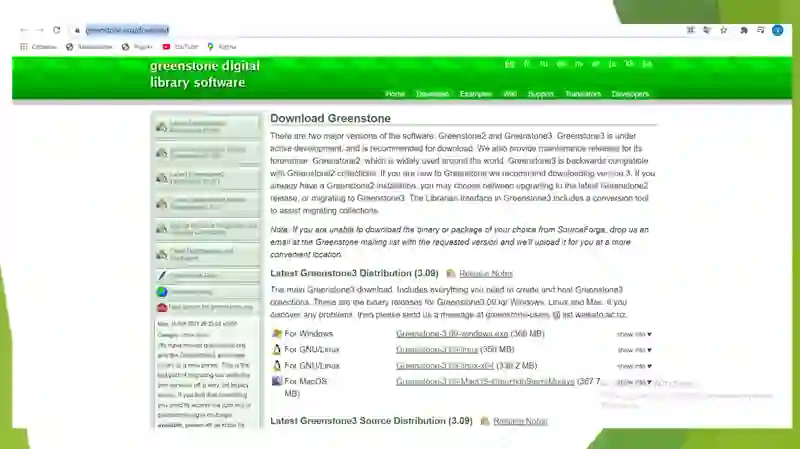View site info via the lock icon
This screenshot has height=449, width=800.
(x=77, y=31)
